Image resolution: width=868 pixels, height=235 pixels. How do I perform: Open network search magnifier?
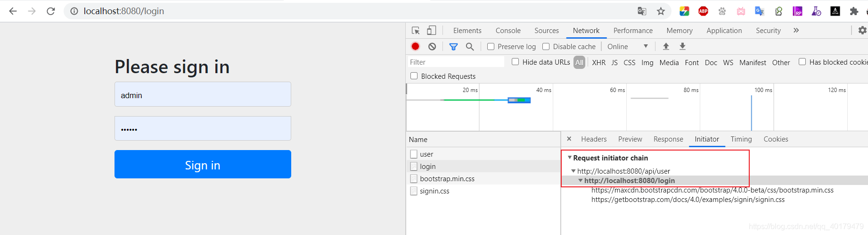coord(470,46)
